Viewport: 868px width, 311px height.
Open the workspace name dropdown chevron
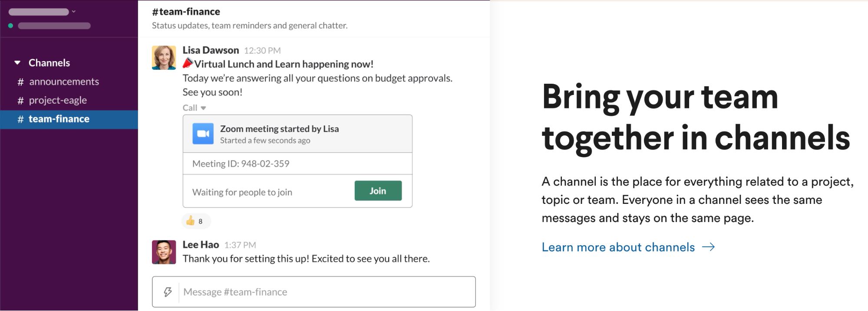tap(74, 12)
